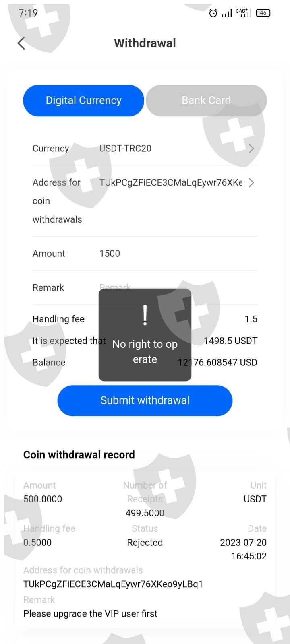Switch to the Digital Currency tab
Screen dimensions: 290x644
point(83,100)
